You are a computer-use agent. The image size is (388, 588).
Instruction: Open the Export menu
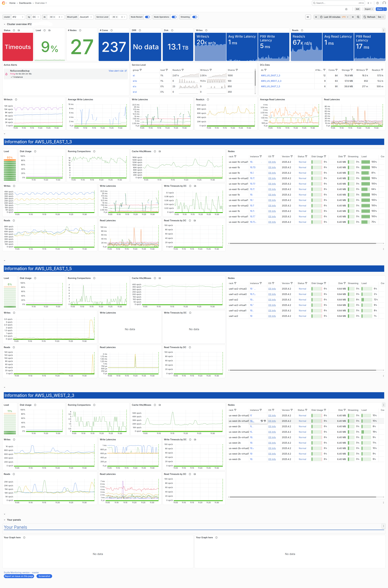[369, 9]
